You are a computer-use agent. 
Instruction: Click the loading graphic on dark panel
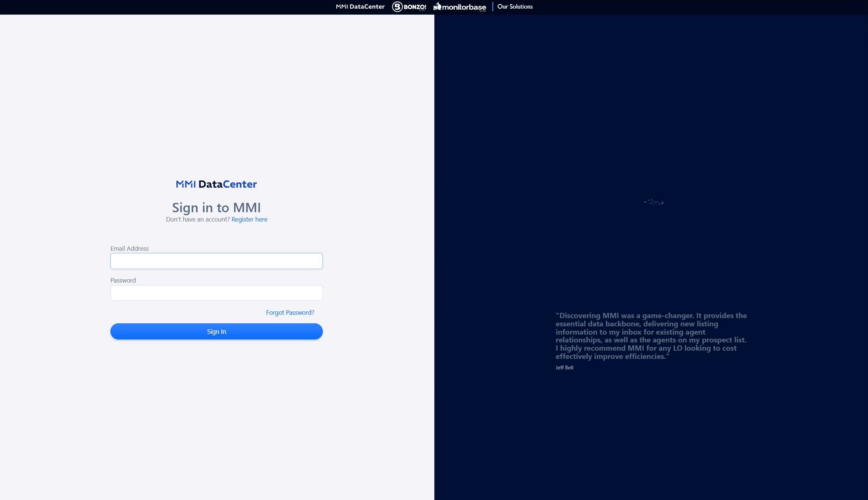[654, 202]
